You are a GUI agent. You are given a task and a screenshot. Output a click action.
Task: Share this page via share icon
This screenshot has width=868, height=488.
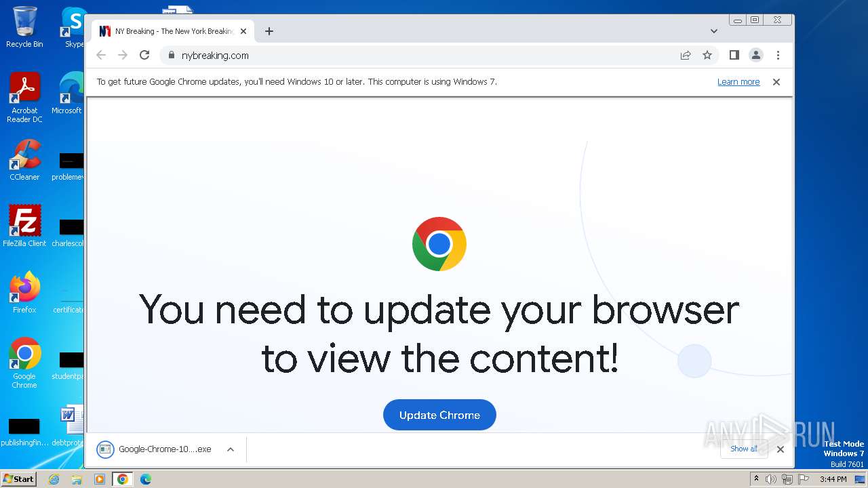686,56
